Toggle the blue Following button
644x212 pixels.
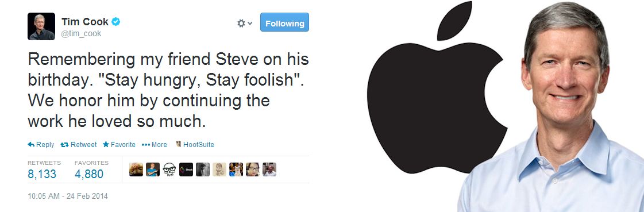tap(284, 22)
